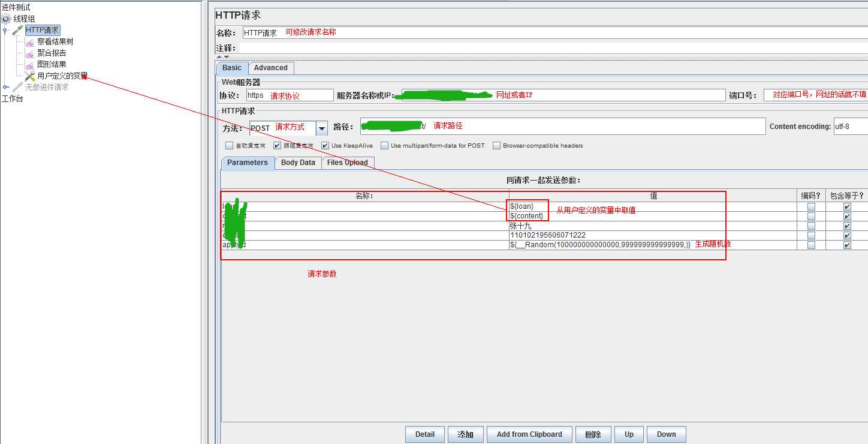The image size is (868, 444).
Task: Uncheck 包含等于? for the __Random row
Action: 847,245
